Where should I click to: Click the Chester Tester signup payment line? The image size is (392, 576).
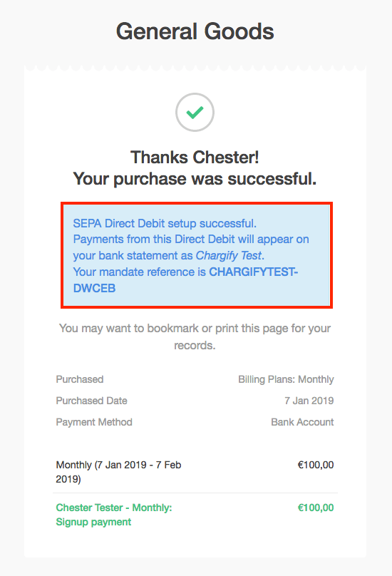point(114,515)
